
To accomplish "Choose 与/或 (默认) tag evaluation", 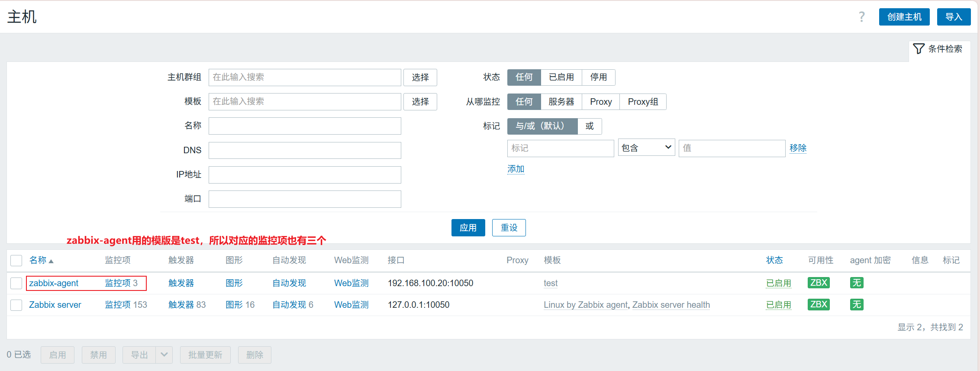I will (x=542, y=126).
